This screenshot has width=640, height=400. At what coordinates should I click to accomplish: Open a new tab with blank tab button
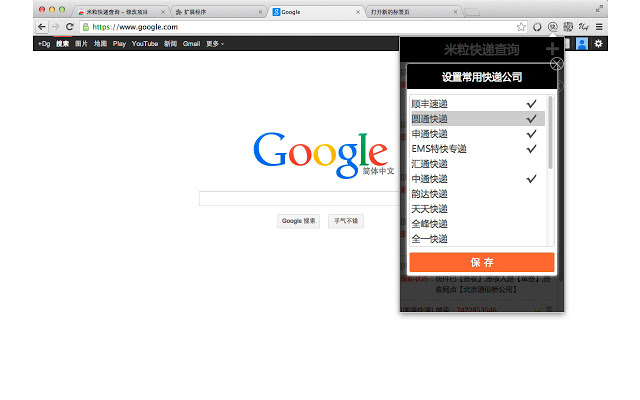[x=472, y=12]
